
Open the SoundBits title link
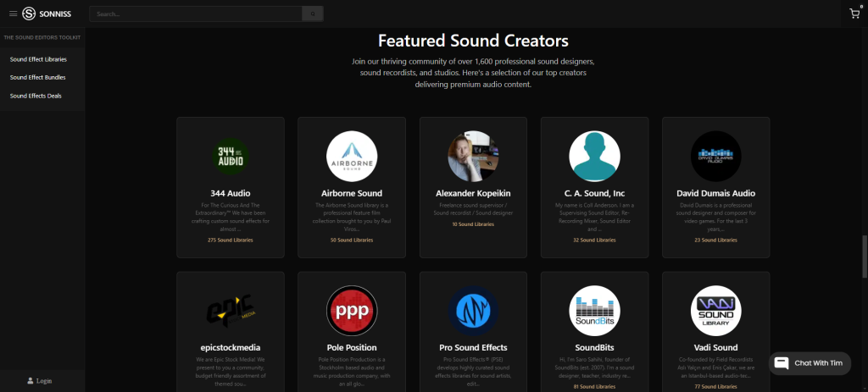point(594,348)
